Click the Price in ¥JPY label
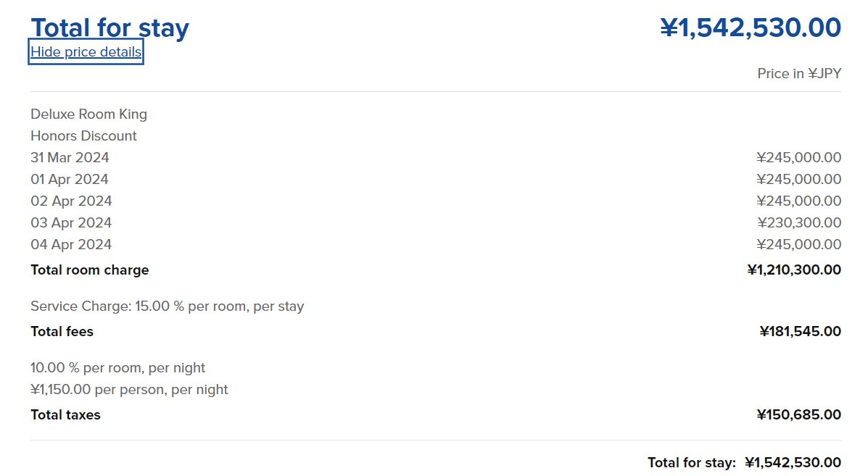This screenshot has height=476, width=868. 799,73
